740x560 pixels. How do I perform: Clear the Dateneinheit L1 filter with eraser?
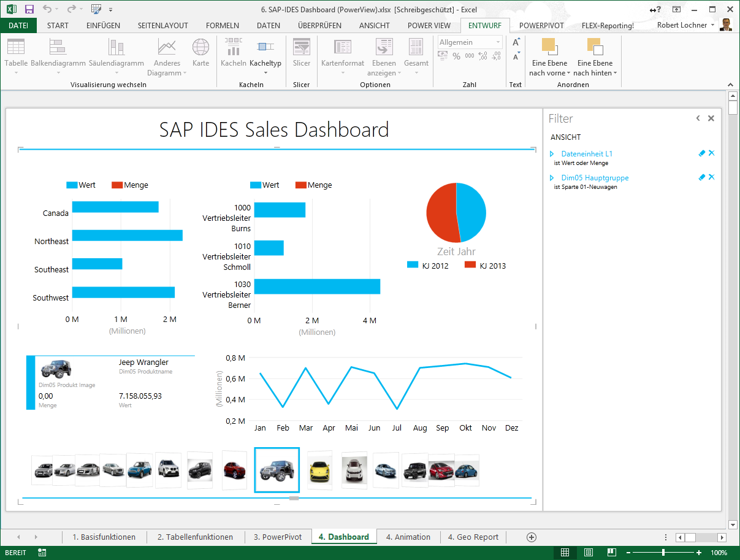(x=702, y=153)
